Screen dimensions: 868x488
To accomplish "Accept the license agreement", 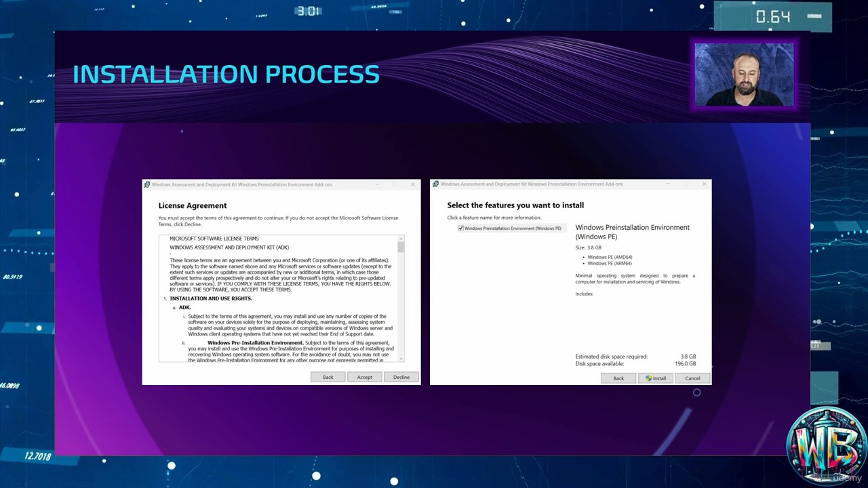I will click(364, 377).
